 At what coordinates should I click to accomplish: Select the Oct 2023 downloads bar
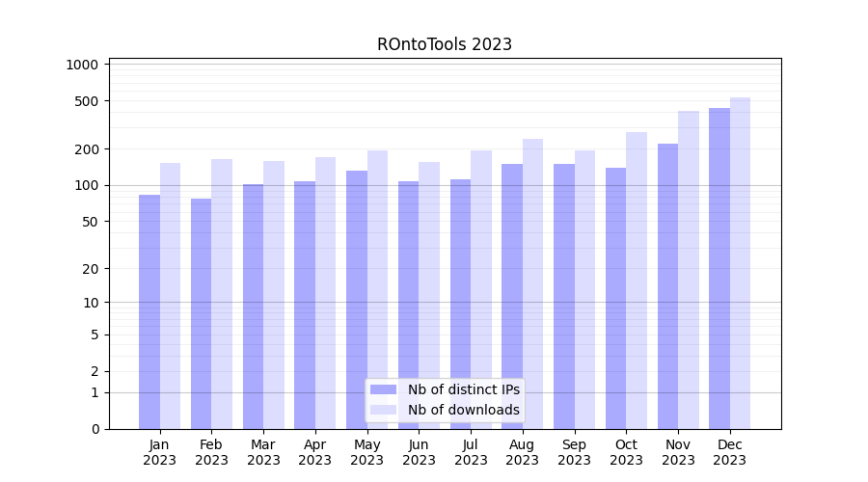click(x=637, y=281)
